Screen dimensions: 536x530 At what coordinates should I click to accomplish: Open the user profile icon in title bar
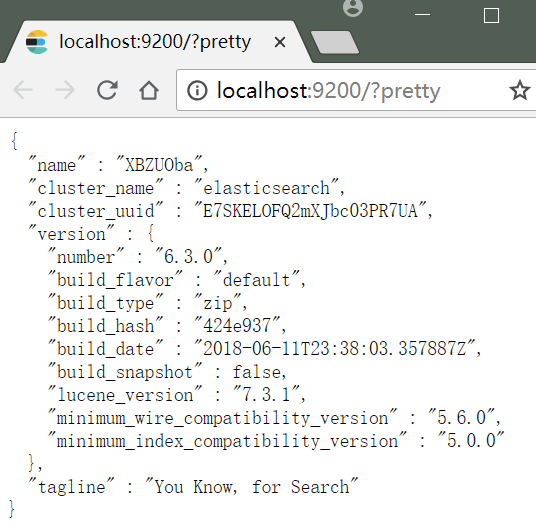coord(353,8)
